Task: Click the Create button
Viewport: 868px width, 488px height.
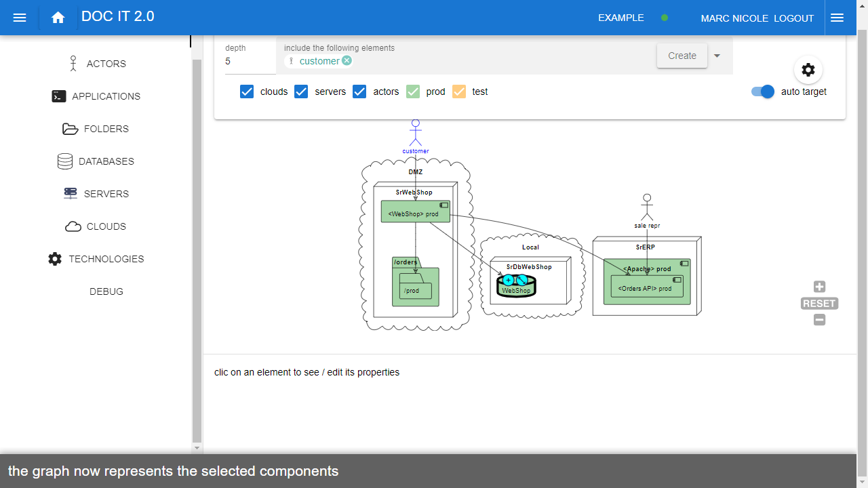Action: (682, 56)
